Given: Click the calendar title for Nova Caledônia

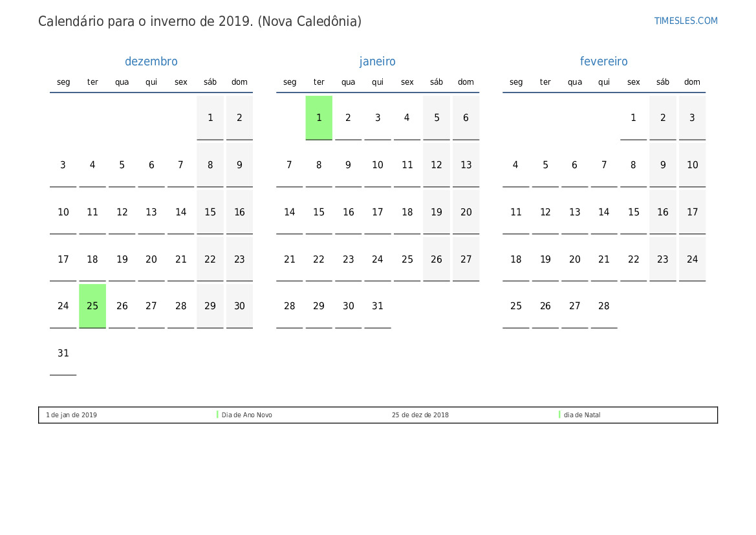Looking at the screenshot, I should click(200, 21).
